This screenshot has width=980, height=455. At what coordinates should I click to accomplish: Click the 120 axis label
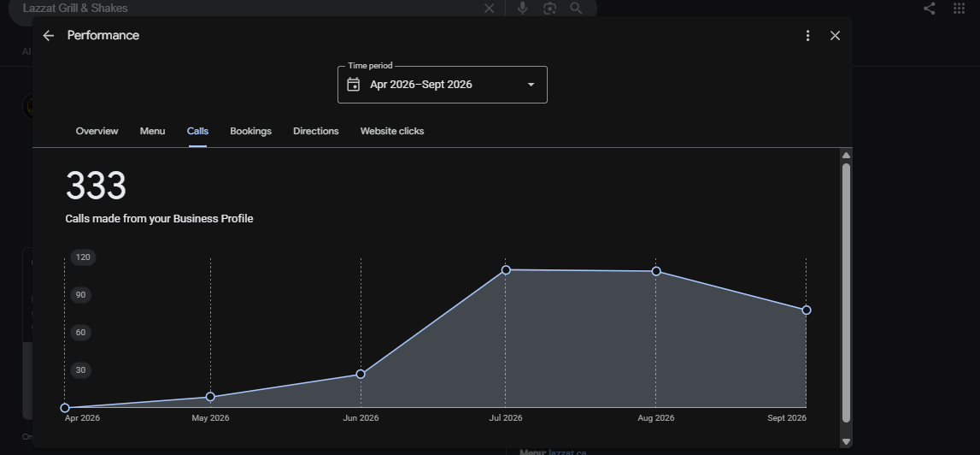(x=83, y=257)
